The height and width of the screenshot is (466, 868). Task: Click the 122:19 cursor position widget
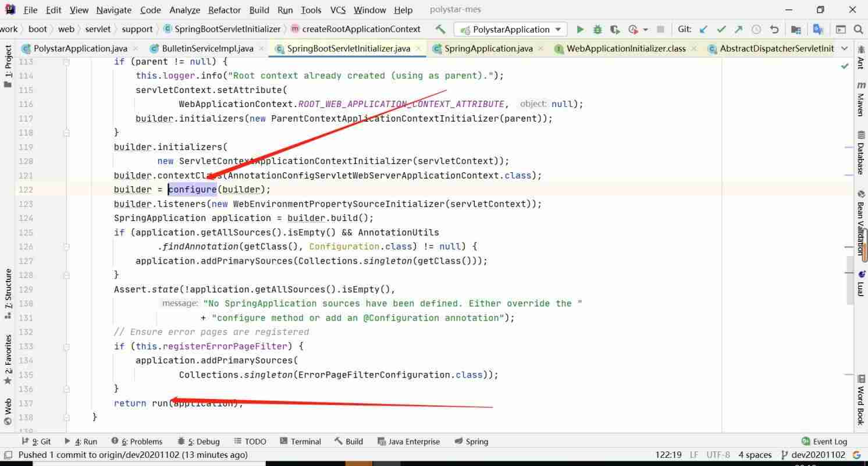click(x=668, y=454)
